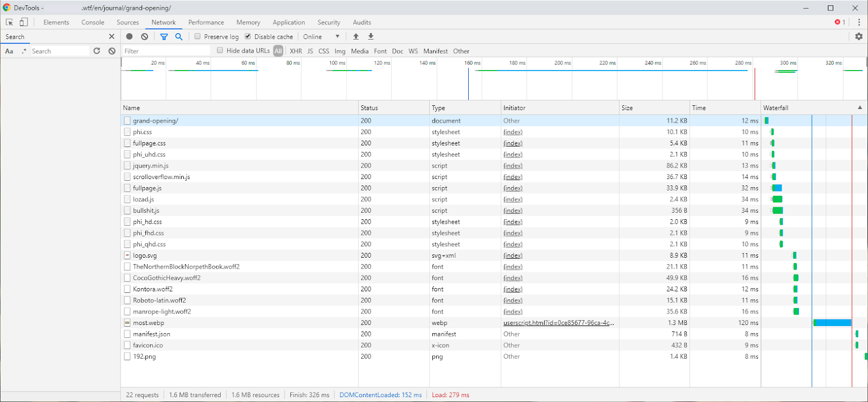Import HAR file with upload arrow
The image size is (868, 402).
tap(356, 36)
